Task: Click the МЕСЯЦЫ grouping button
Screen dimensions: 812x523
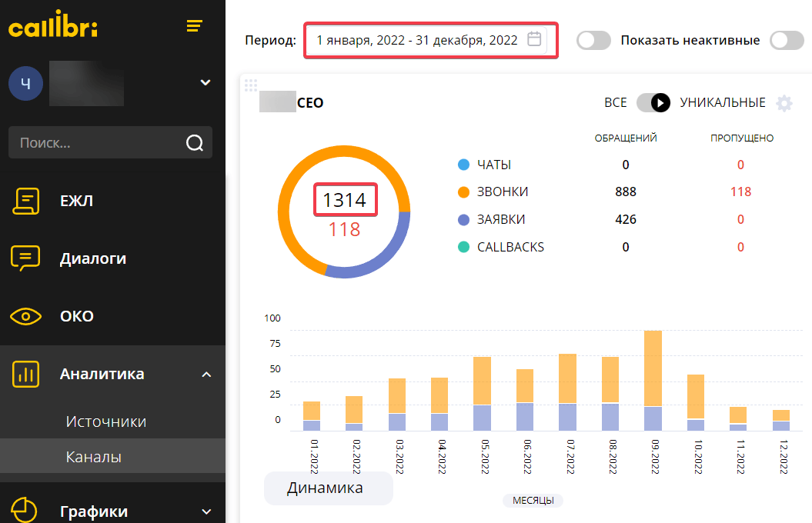Action: tap(533, 500)
